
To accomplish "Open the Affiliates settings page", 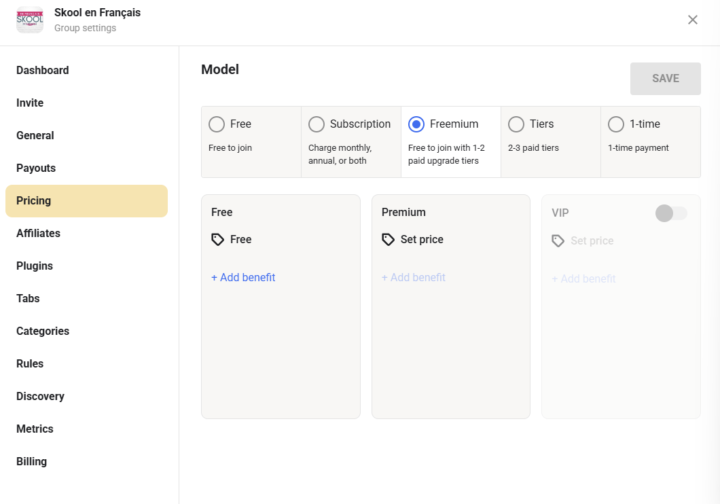I will pyautogui.click(x=38, y=233).
